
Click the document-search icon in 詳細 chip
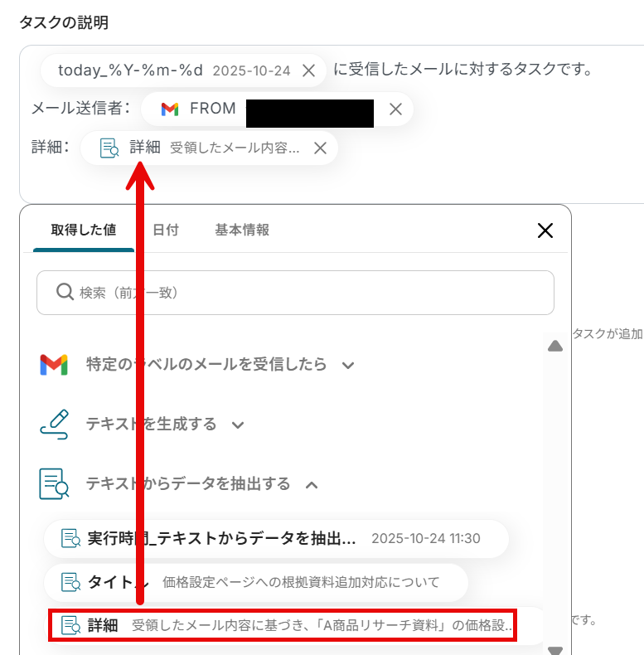(x=109, y=148)
